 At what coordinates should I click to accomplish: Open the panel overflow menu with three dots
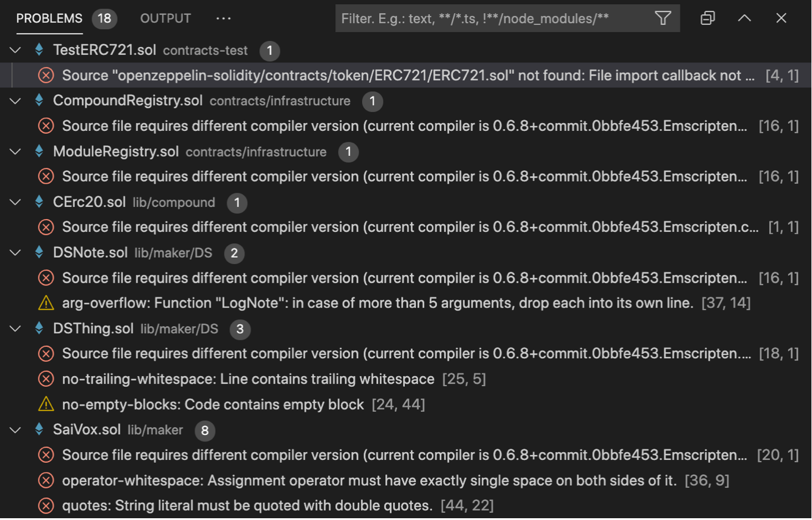(223, 18)
